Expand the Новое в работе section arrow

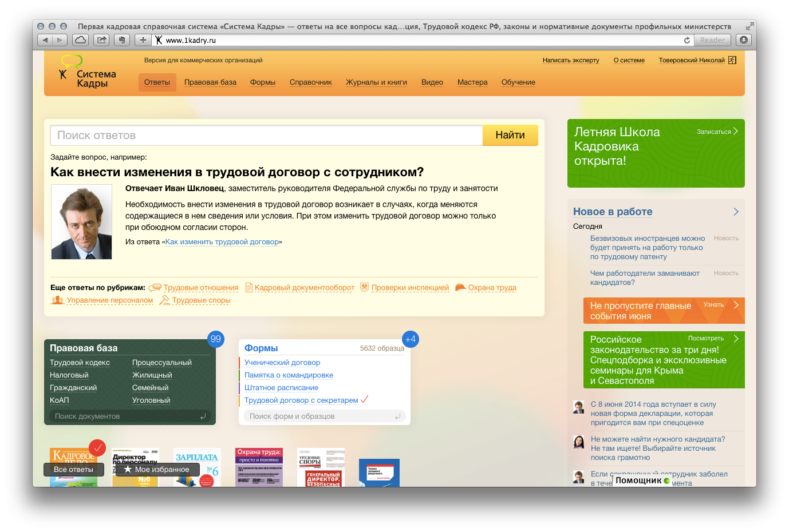[x=736, y=212]
